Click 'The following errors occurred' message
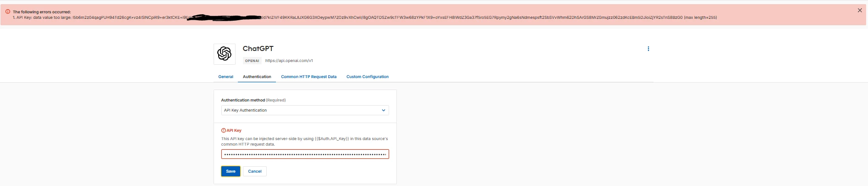Viewport: 868px width, 186px height. (42, 12)
